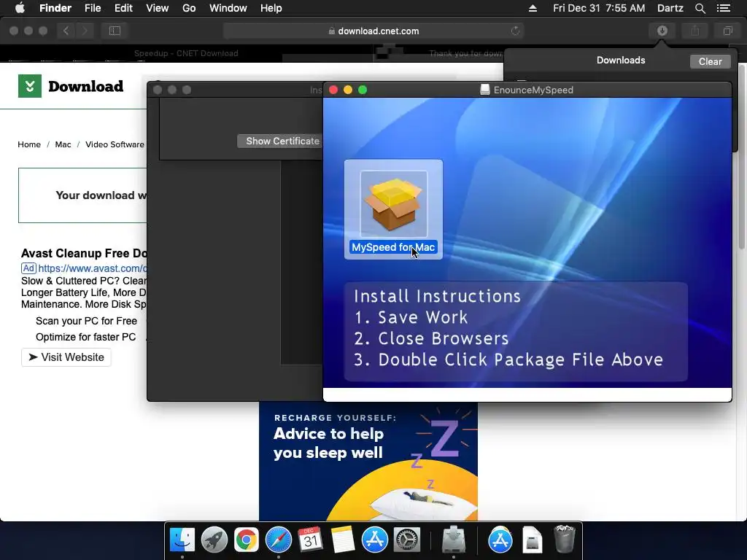
Task: Select the MySpeed for Mac package icon
Action: pyautogui.click(x=393, y=204)
